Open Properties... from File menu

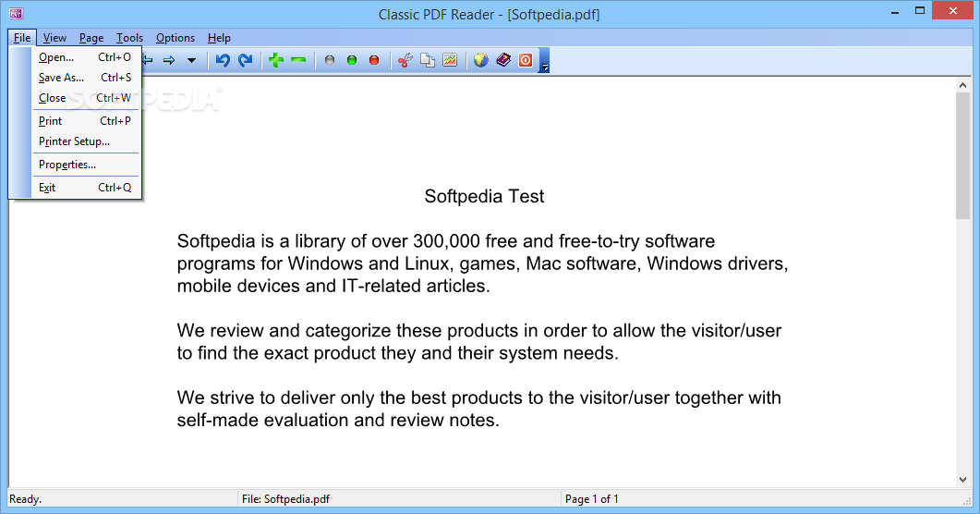[86, 165]
